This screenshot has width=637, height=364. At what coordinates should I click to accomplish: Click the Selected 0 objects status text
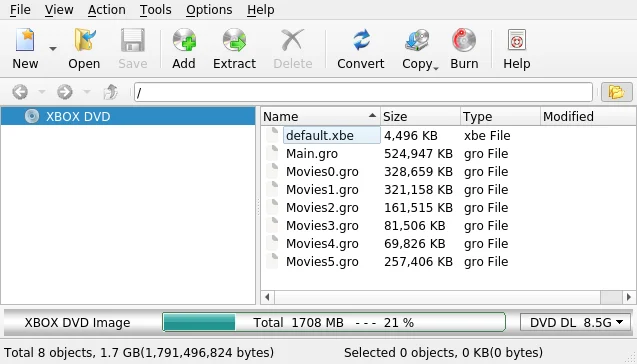point(443,352)
